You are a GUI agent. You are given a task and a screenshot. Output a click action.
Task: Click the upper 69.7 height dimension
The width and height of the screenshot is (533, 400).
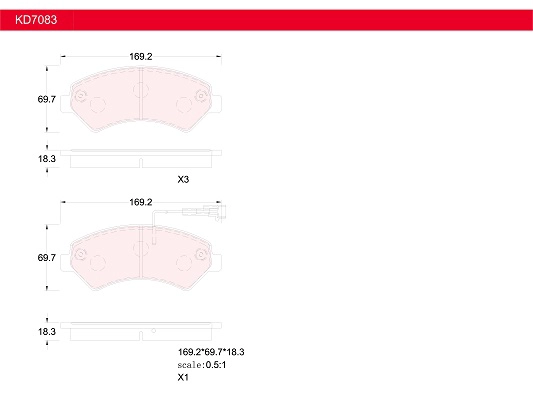(47, 99)
